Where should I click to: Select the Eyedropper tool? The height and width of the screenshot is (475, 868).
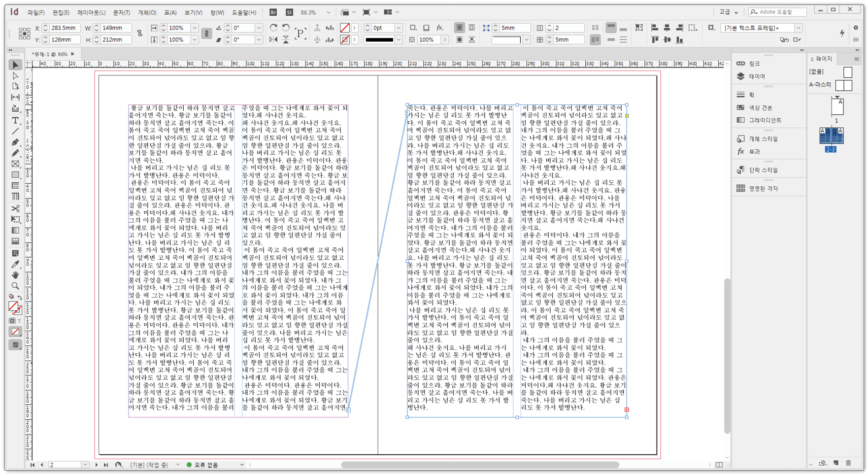pos(15,264)
